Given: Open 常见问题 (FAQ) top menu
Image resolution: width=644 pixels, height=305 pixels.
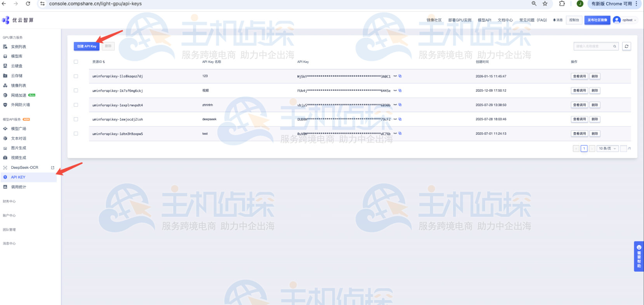Looking at the screenshot, I should [533, 20].
